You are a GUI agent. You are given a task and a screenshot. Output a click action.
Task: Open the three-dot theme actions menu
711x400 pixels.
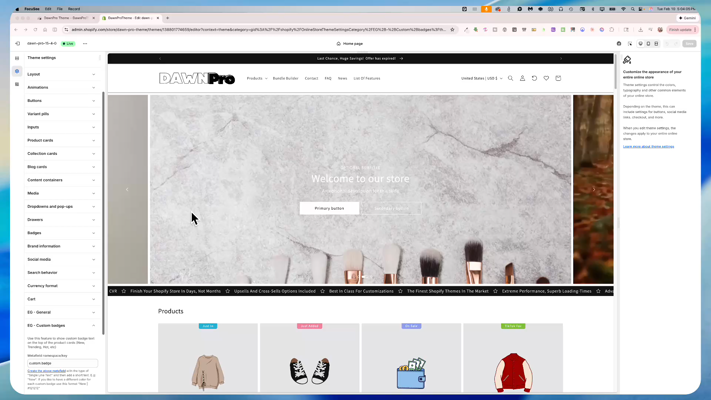[85, 44]
